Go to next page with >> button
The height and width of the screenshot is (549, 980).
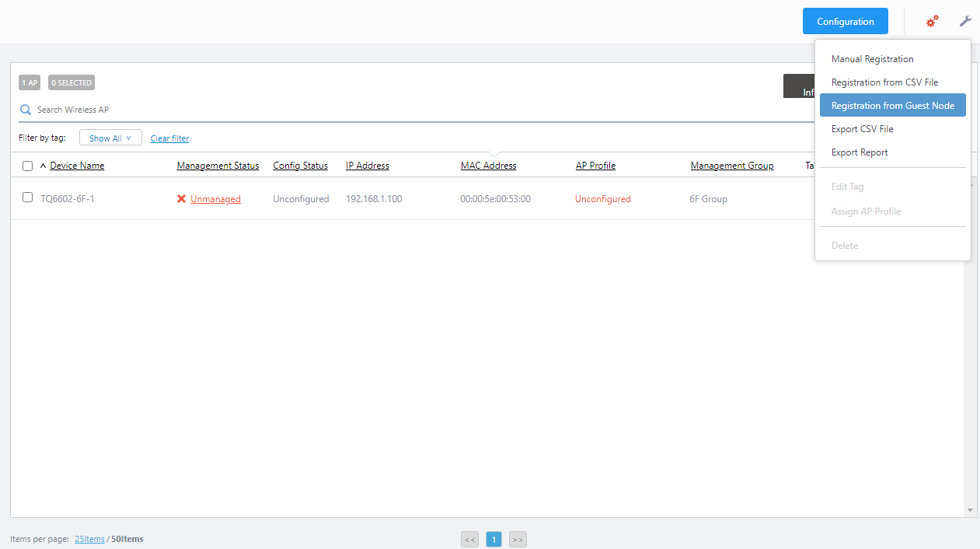(518, 540)
